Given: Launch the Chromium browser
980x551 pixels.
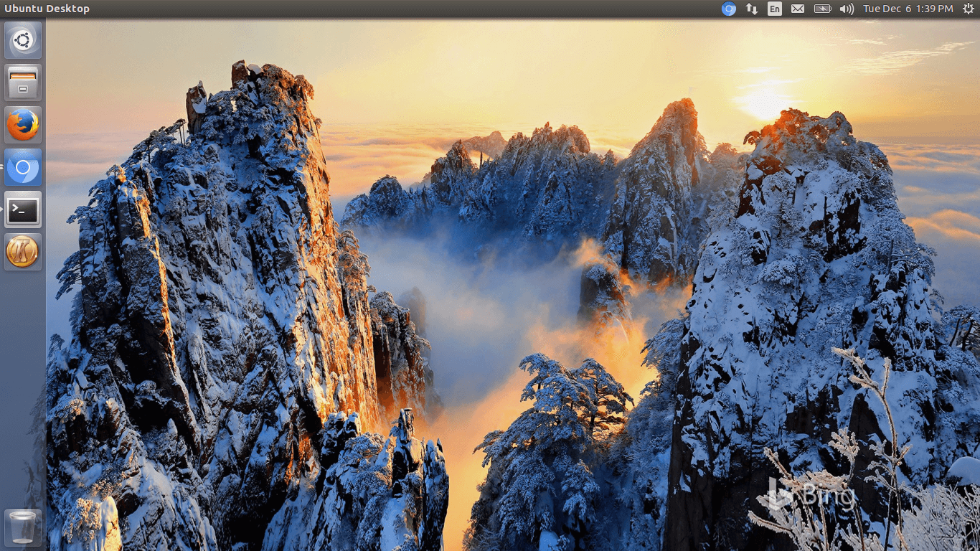Looking at the screenshot, I should pos(22,168).
